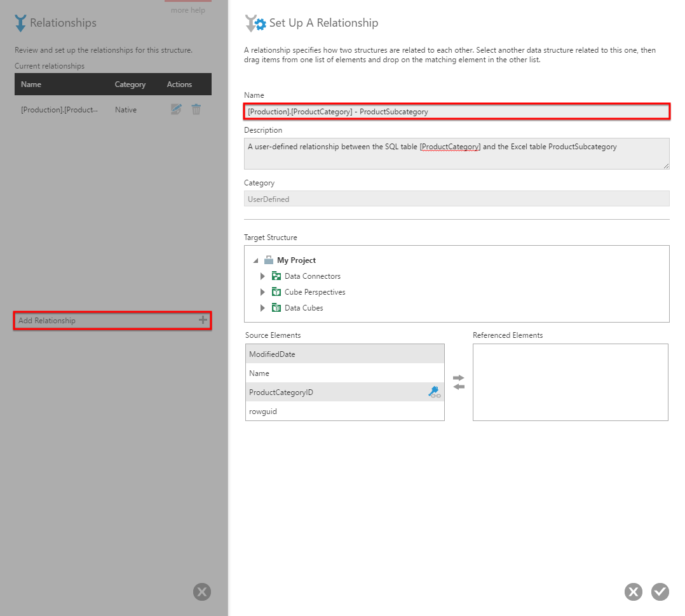Select the [Production].[Product.. relationship row
This screenshot has height=616, width=685.
point(112,110)
